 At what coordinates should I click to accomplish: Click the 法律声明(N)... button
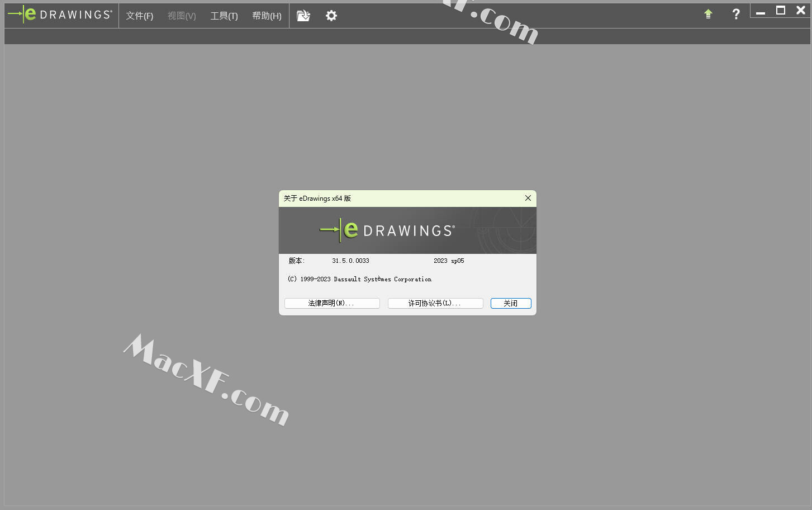pyautogui.click(x=332, y=303)
